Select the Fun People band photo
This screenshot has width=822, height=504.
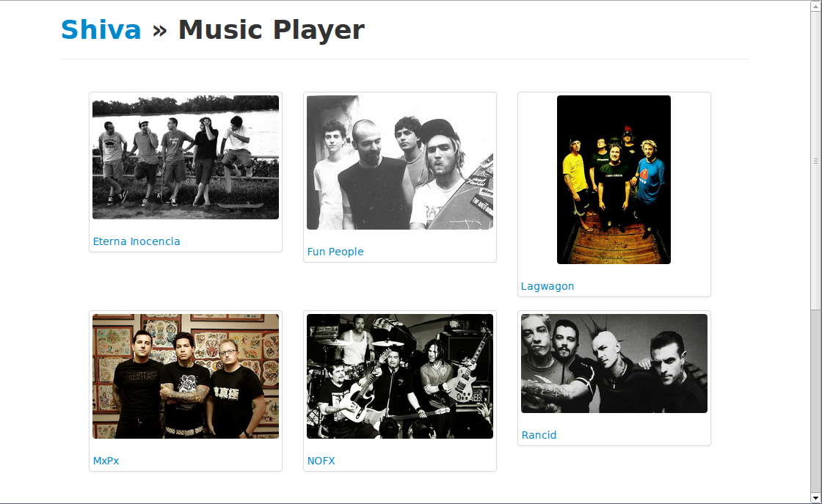[x=400, y=162]
